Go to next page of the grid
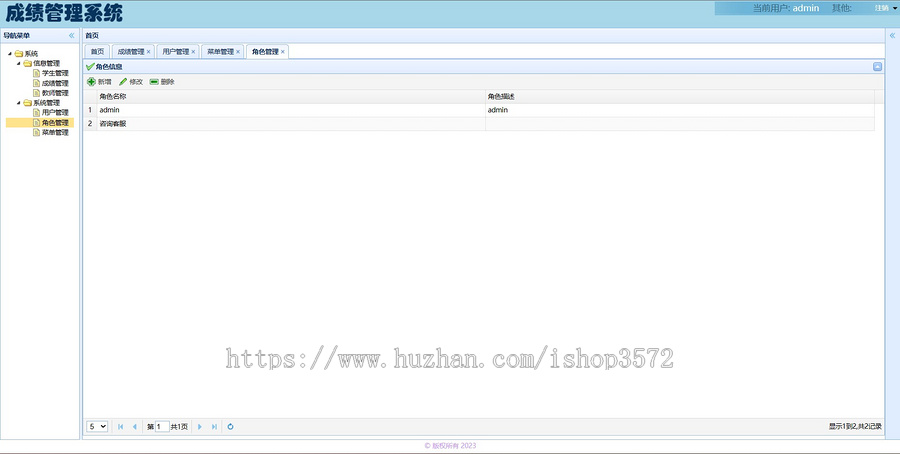This screenshot has width=900, height=454. [200, 426]
